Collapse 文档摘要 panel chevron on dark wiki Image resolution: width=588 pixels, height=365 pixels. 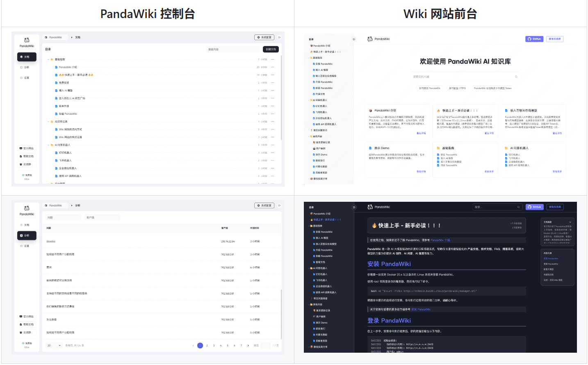[x=570, y=222]
